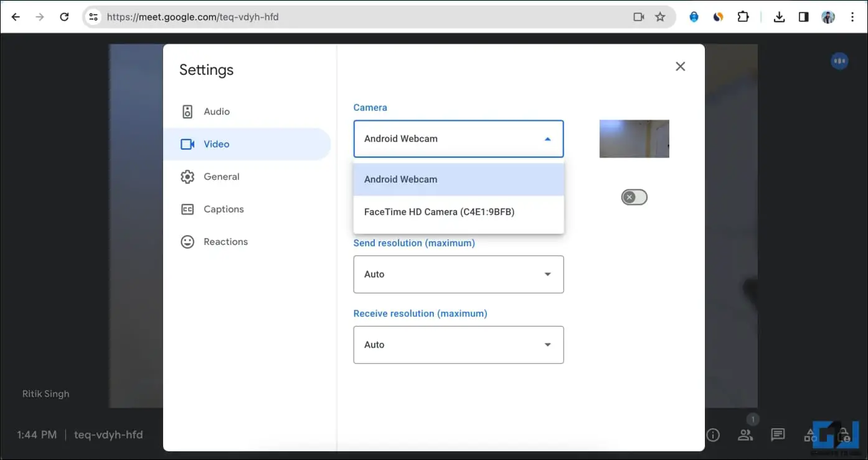Choose FaceTime HD Camera option
This screenshot has width=868, height=460.
(x=458, y=212)
